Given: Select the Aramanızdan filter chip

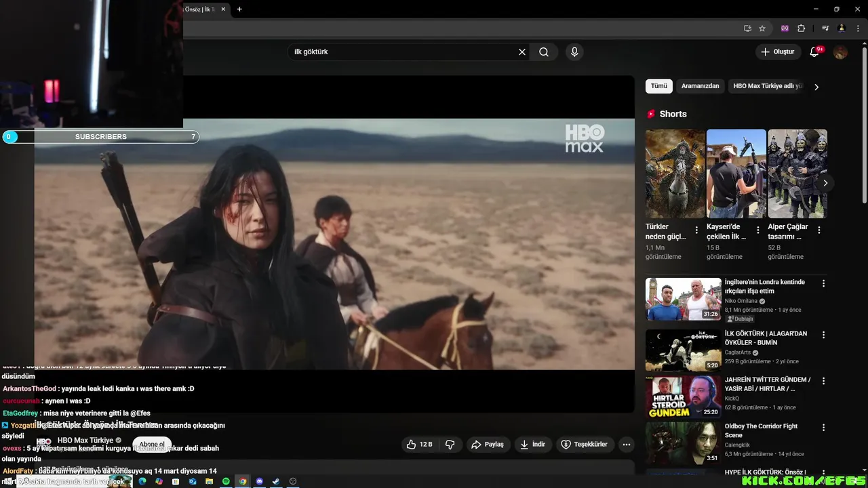Looking at the screenshot, I should pos(701,86).
